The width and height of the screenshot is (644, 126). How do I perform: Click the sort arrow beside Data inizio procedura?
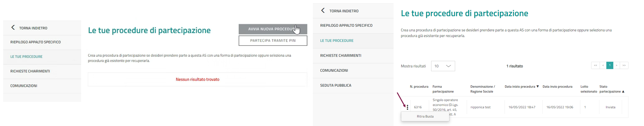pos(537,87)
